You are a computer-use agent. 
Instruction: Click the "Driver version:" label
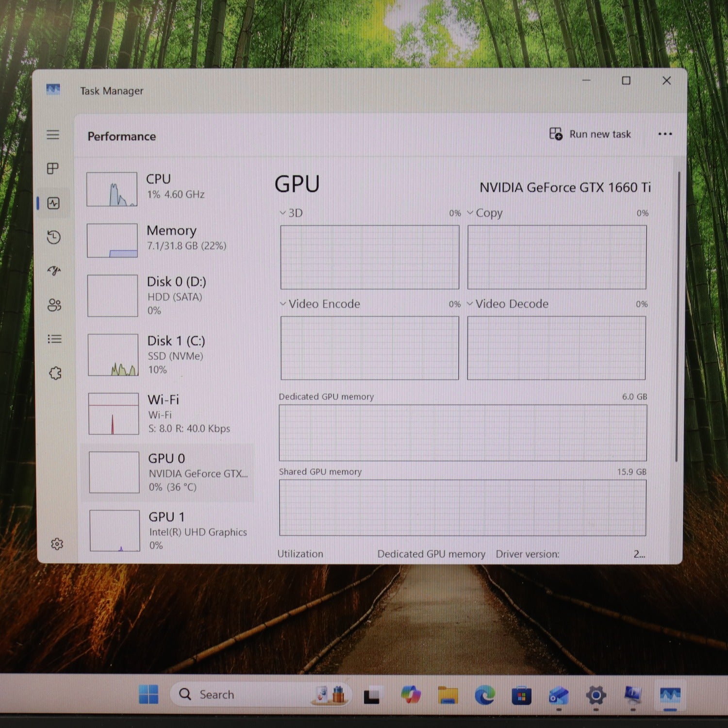(527, 554)
